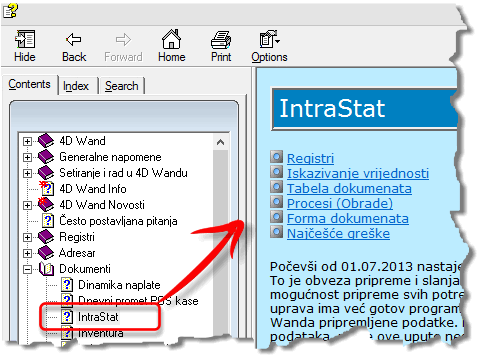Open the Najčešće greške link

(x=338, y=233)
